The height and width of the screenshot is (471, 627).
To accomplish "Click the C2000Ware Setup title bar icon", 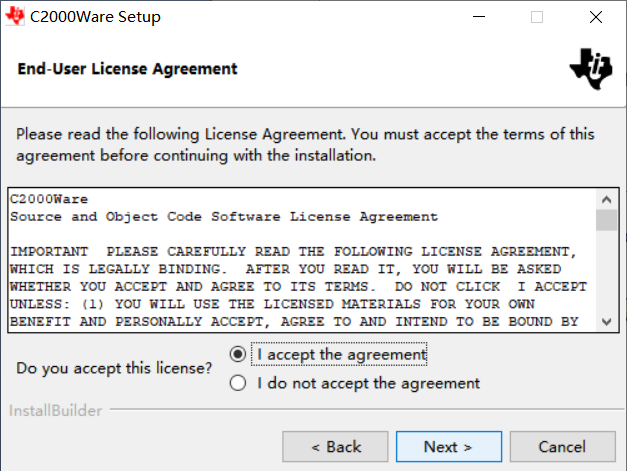I will (16, 17).
